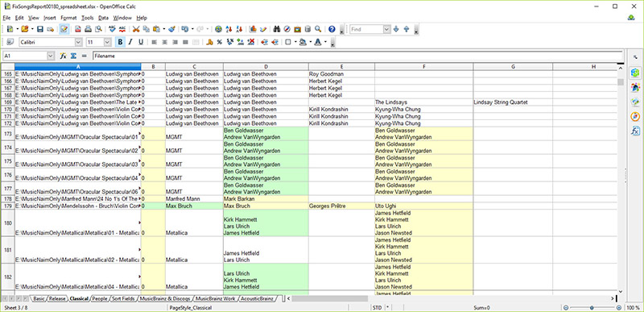Open the font size dropdown

(x=108, y=42)
